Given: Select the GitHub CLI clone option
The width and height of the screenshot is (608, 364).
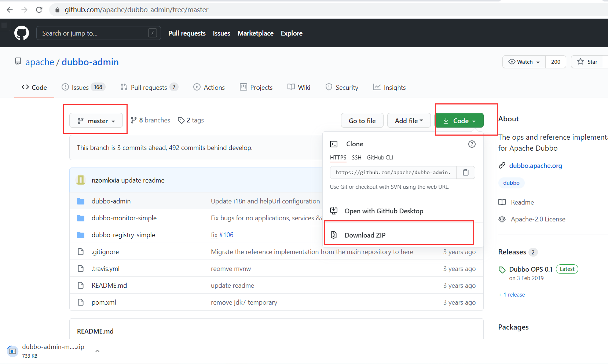Looking at the screenshot, I should coord(380,158).
